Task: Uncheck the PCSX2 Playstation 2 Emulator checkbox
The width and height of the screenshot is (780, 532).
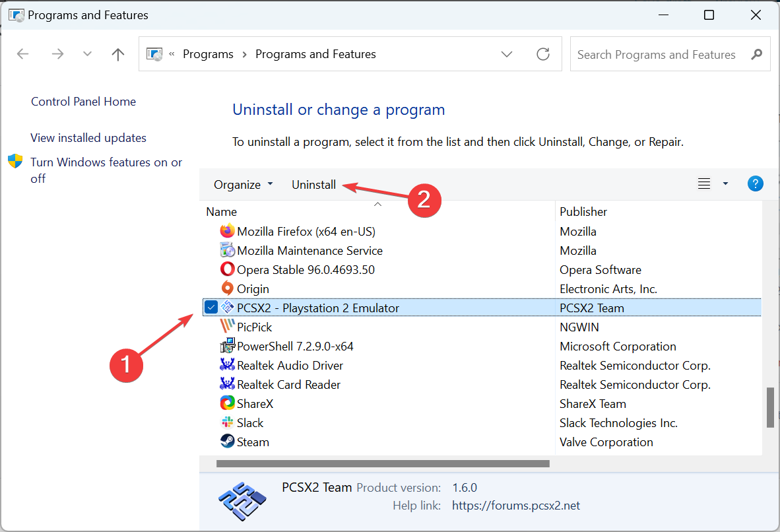Action: coord(211,308)
